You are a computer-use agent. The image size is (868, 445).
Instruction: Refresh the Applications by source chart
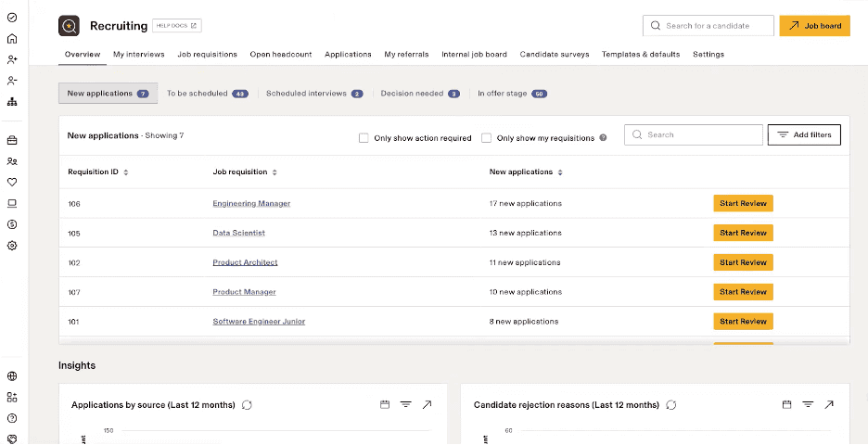click(247, 405)
